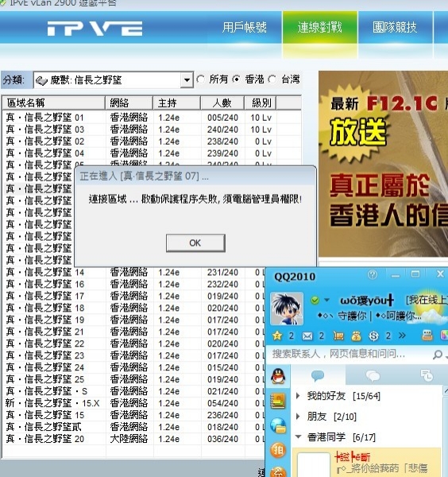This screenshot has width=448, height=477.
Task: Select room 真‧信長之野望 19
Action: point(133,320)
